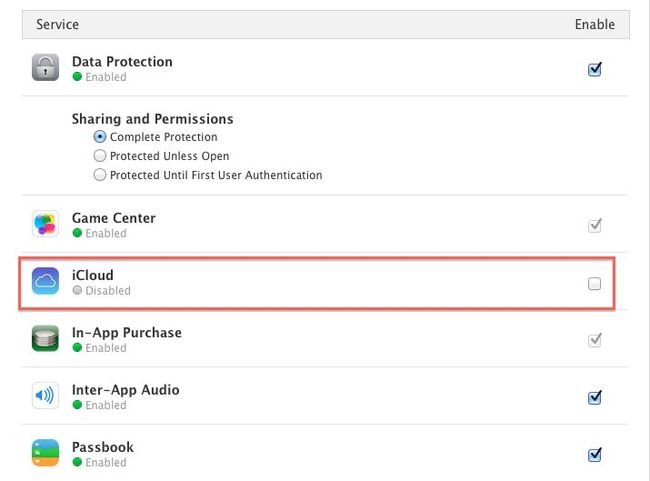
Task: Enable the iCloud service checkbox
Action: coord(594,284)
